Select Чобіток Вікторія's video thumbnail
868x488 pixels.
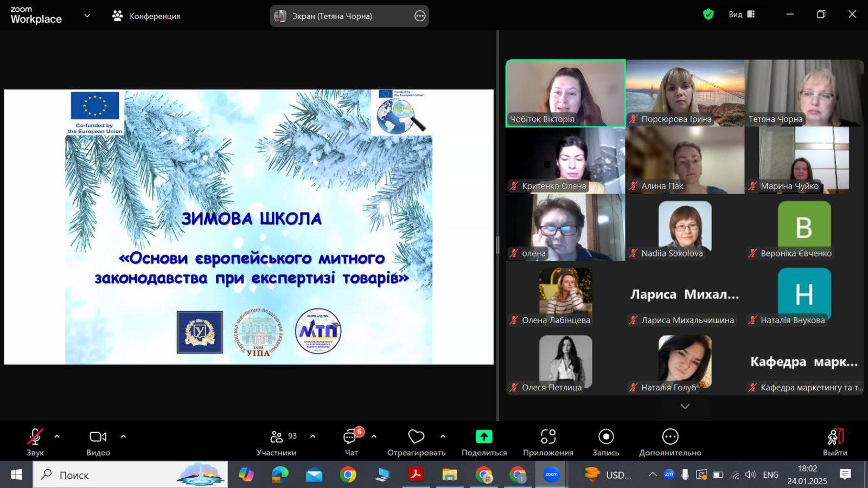pyautogui.click(x=565, y=93)
